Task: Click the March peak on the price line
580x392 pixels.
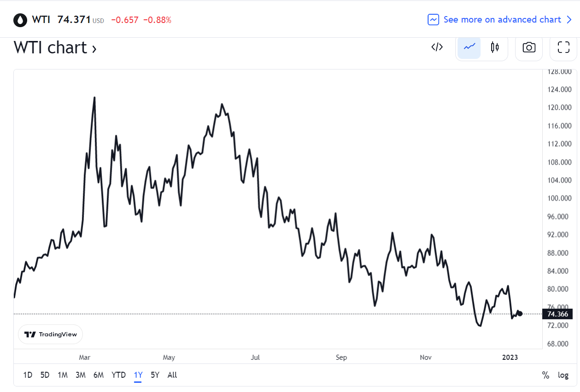Action: tap(94, 98)
